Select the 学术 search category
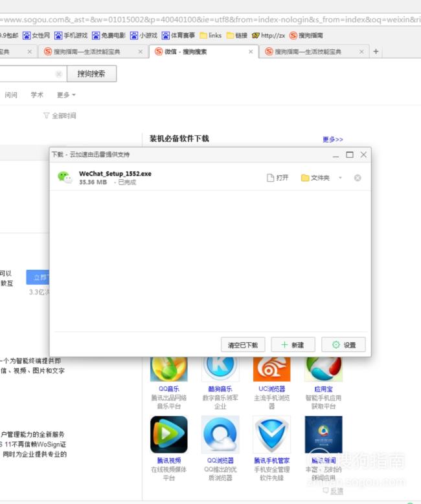Screen dimensions: 421x504 pyautogui.click(x=37, y=95)
